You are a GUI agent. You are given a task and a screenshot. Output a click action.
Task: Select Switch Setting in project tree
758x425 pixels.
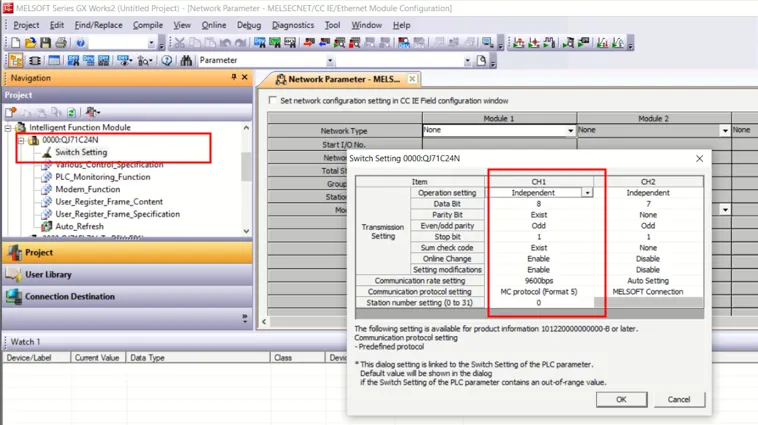point(81,152)
